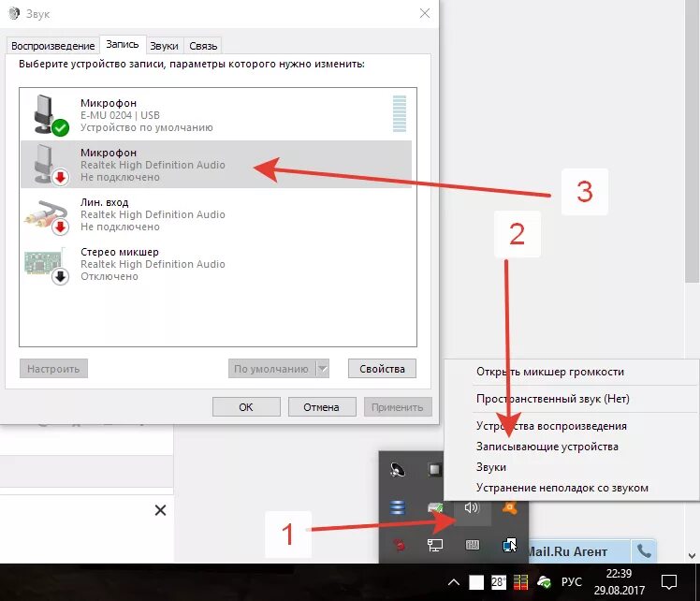
Task: Open the Action Center notification icon
Action: [x=669, y=582]
